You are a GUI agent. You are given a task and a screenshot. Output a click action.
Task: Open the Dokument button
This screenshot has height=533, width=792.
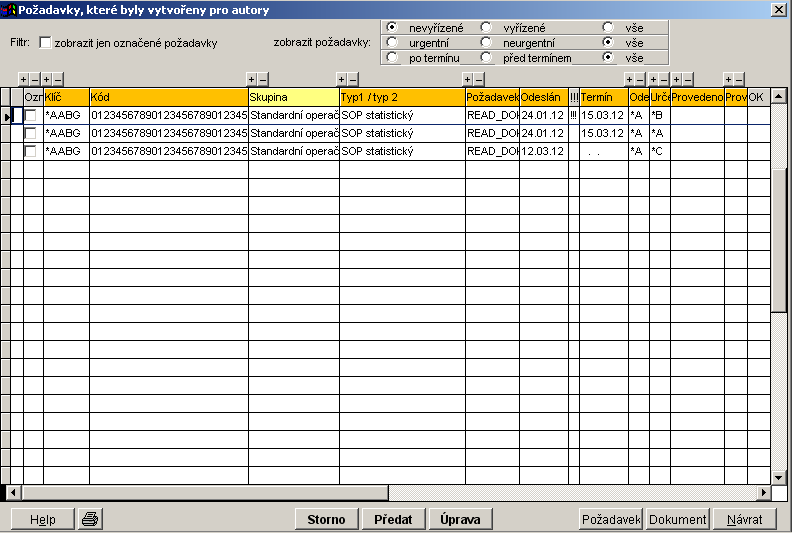click(678, 519)
